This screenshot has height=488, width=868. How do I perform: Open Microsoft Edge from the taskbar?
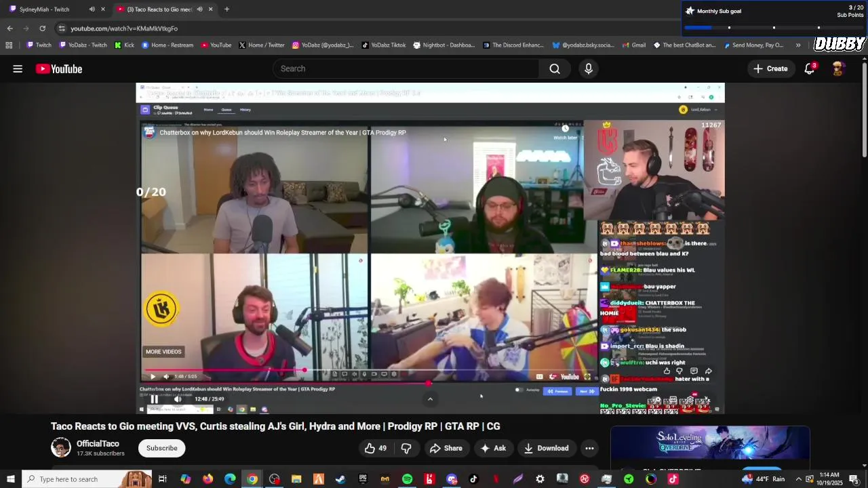(x=230, y=479)
